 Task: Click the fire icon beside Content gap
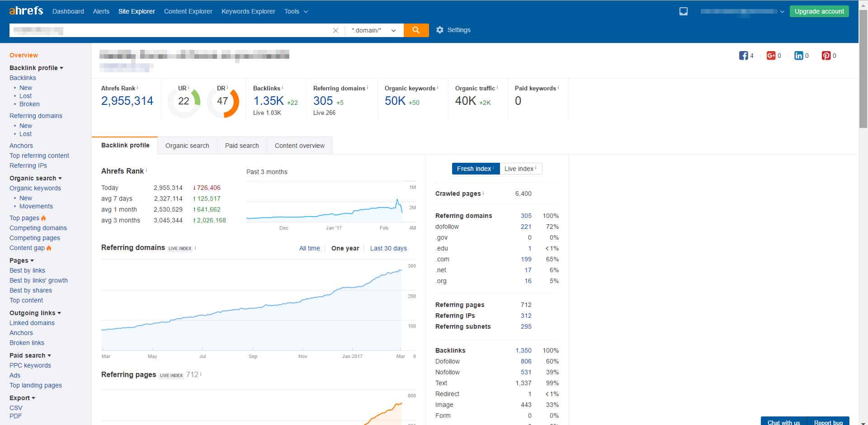coord(49,248)
